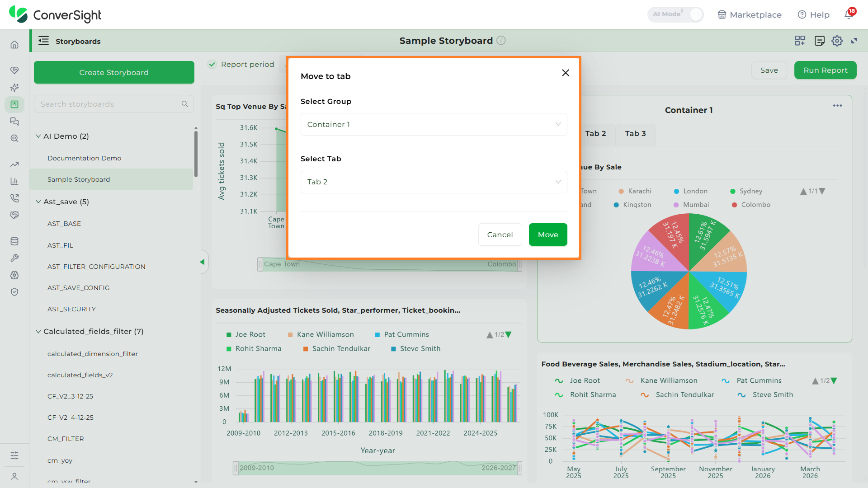Image resolution: width=868 pixels, height=488 pixels.
Task: Open the Help menu
Action: click(813, 14)
